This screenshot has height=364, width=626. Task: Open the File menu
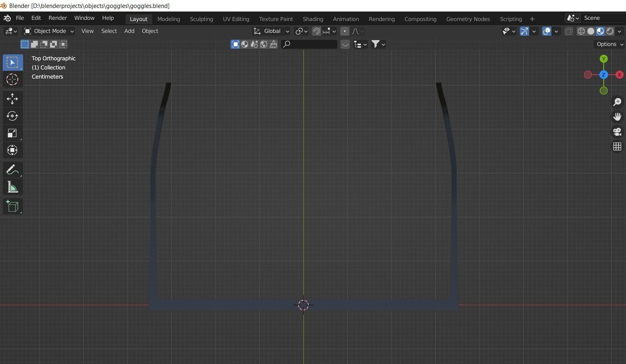19,18
